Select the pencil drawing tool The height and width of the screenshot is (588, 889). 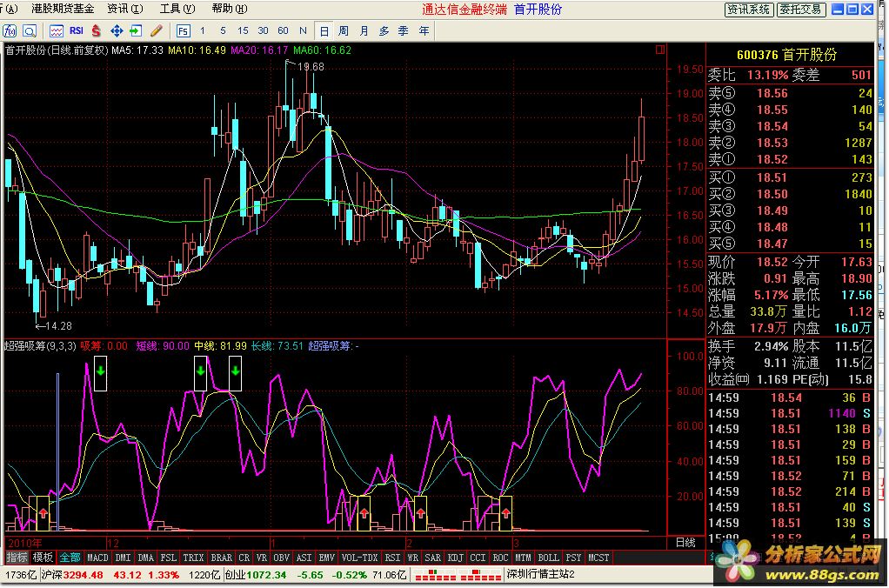pos(157,30)
